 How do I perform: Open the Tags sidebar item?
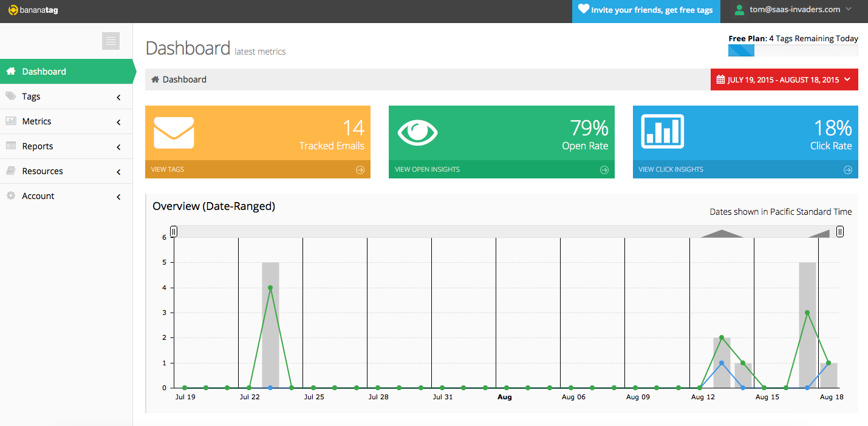66,96
